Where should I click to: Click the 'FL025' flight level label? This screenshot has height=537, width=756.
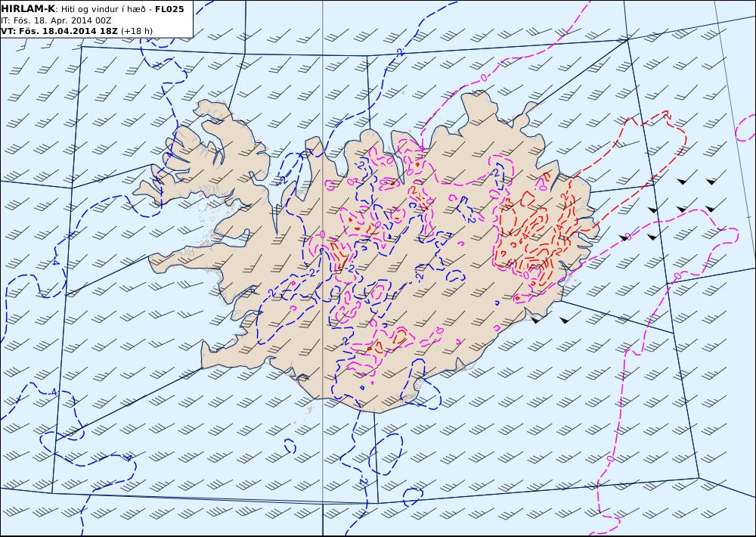[169, 9]
